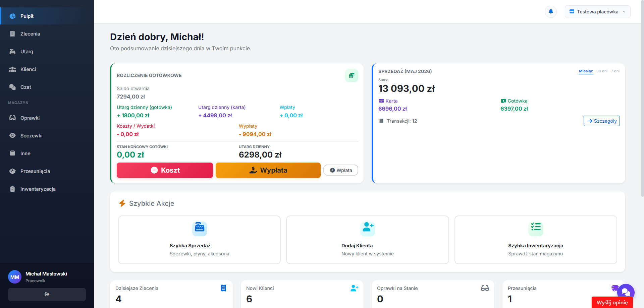Image resolution: width=644 pixels, height=308 pixels.
Task: Expand the Testowa placówka dropdown
Action: [598, 12]
